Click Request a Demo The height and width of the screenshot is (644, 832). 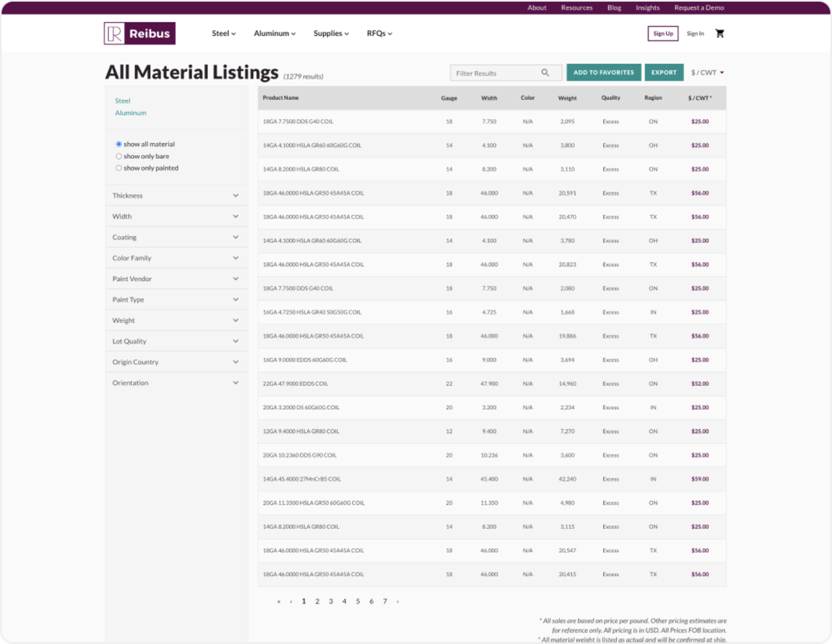(x=699, y=8)
